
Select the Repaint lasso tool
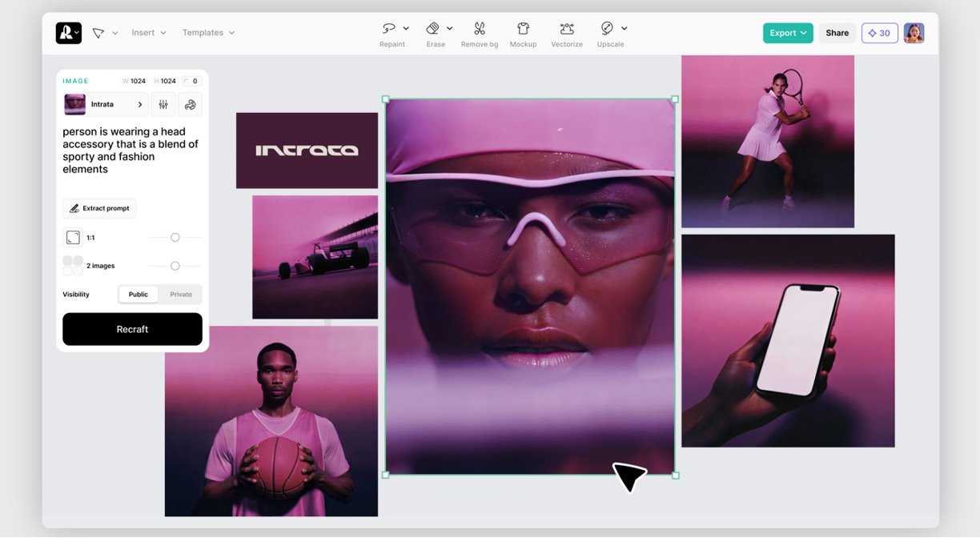pos(389,29)
